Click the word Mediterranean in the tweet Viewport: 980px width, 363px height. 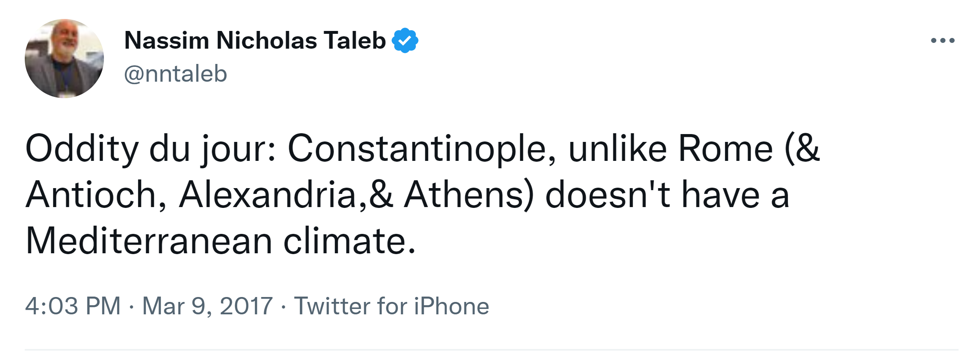click(x=148, y=241)
